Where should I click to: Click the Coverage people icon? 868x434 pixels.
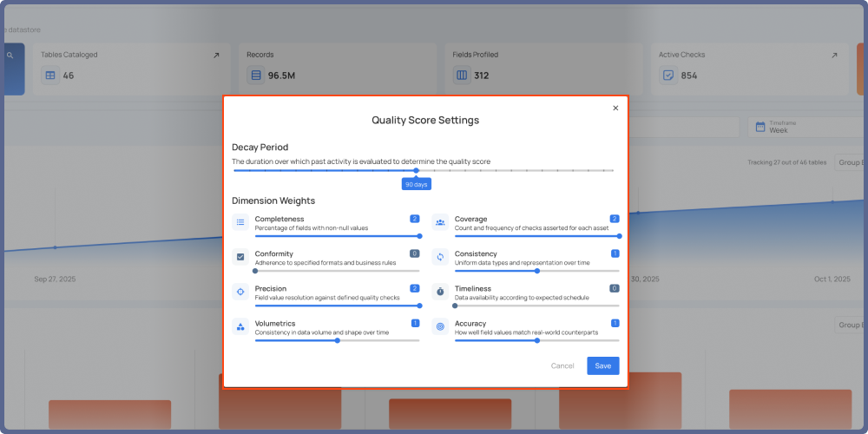point(440,222)
